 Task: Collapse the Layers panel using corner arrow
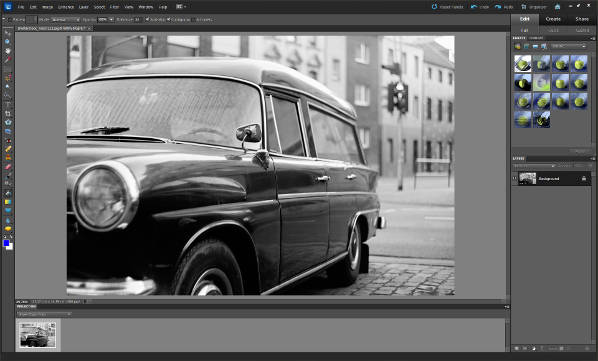[592, 158]
